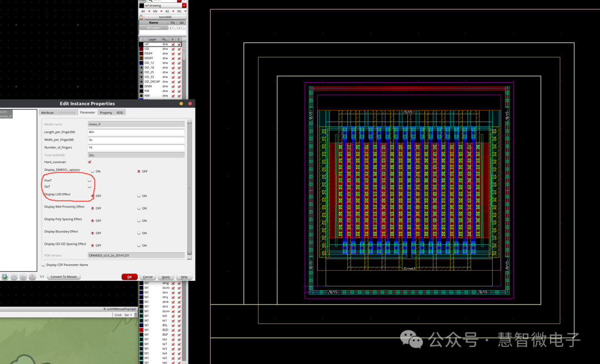
Task: Select the PDIFF layer color swatch
Action: click(x=141, y=53)
